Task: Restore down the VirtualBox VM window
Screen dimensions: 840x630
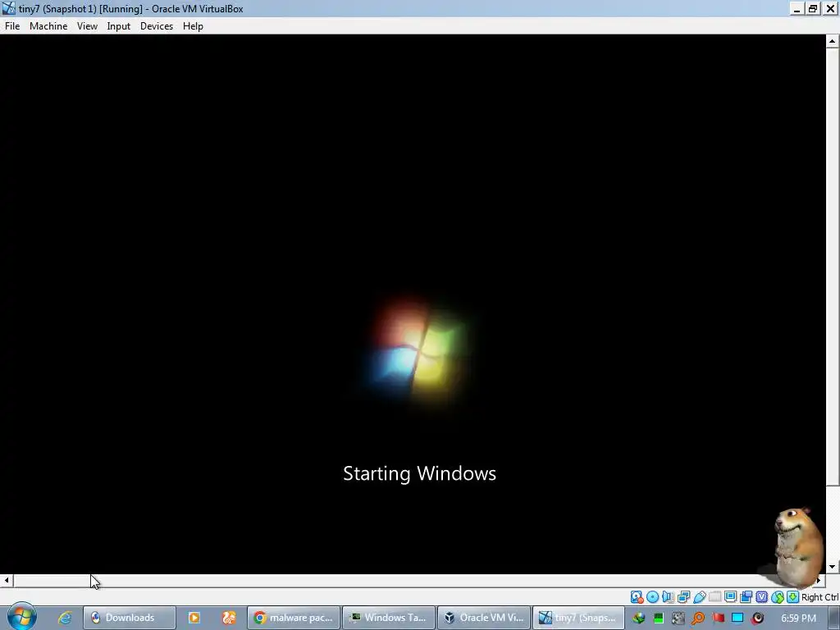Action: [813, 8]
